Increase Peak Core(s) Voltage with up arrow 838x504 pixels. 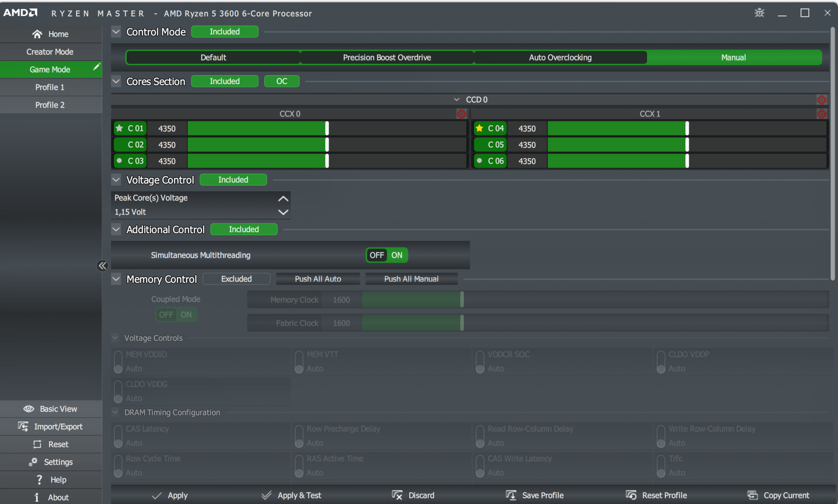coord(283,198)
